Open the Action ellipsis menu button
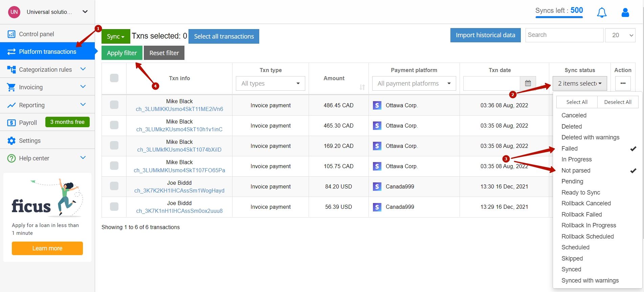 (623, 83)
